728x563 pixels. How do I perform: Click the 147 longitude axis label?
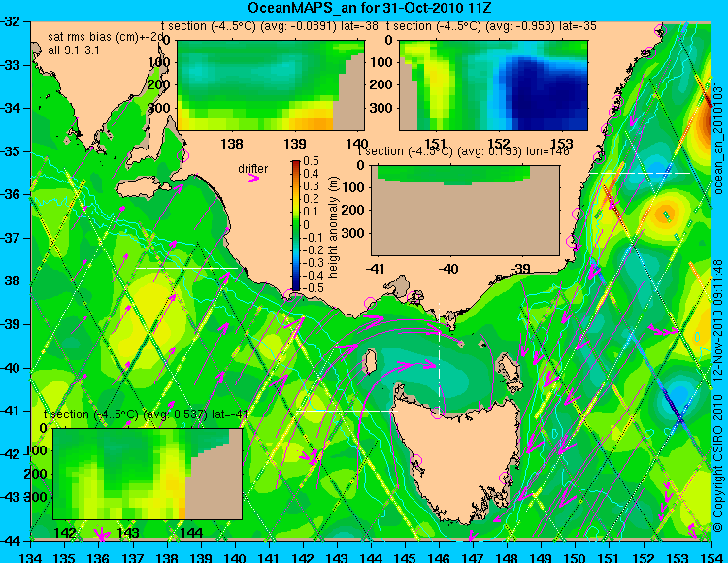click(x=473, y=556)
